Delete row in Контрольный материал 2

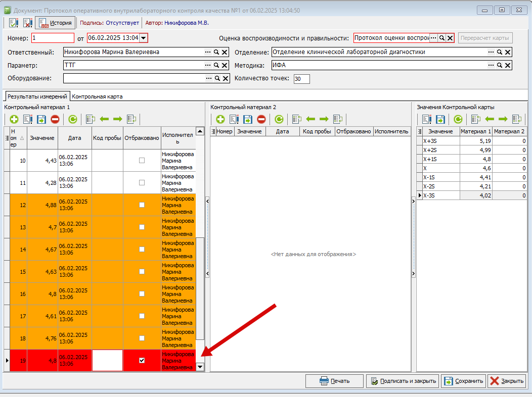(x=261, y=119)
